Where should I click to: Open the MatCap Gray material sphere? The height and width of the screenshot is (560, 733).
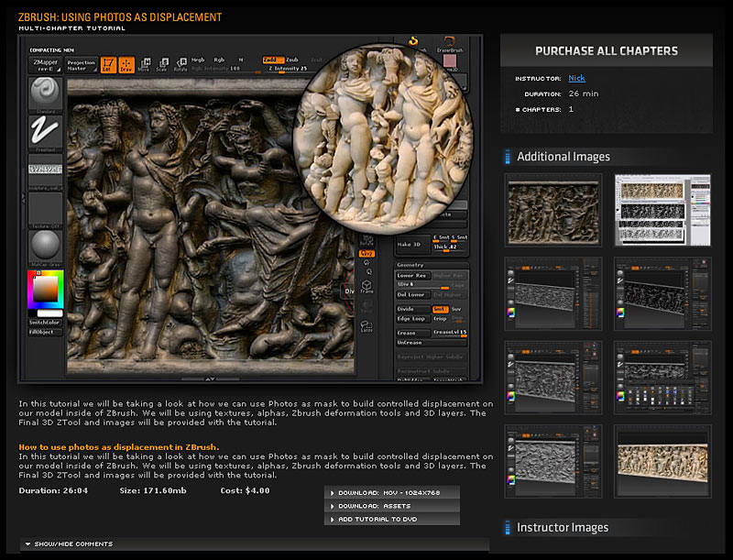pos(45,247)
